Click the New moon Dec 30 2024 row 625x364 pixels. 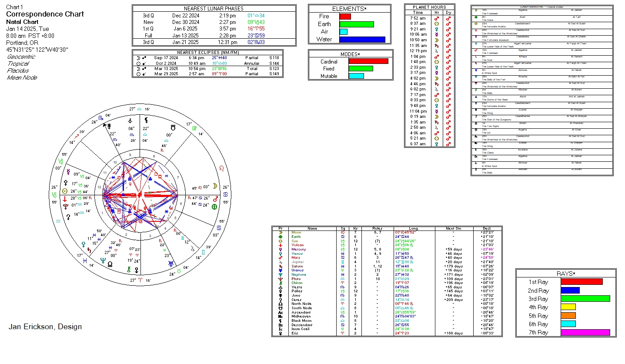(214, 22)
